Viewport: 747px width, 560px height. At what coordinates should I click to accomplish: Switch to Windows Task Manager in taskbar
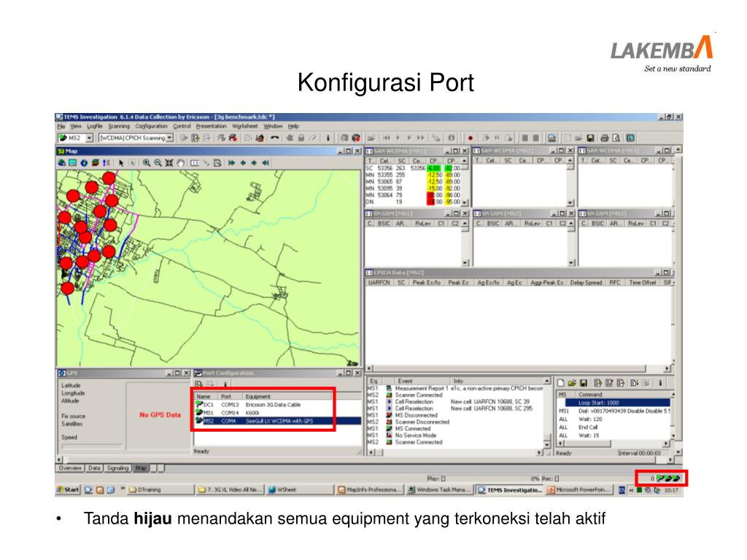tap(439, 489)
